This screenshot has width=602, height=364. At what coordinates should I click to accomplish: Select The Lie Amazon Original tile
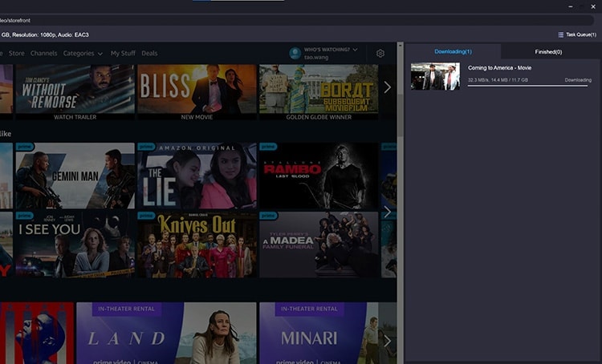pyautogui.click(x=197, y=176)
